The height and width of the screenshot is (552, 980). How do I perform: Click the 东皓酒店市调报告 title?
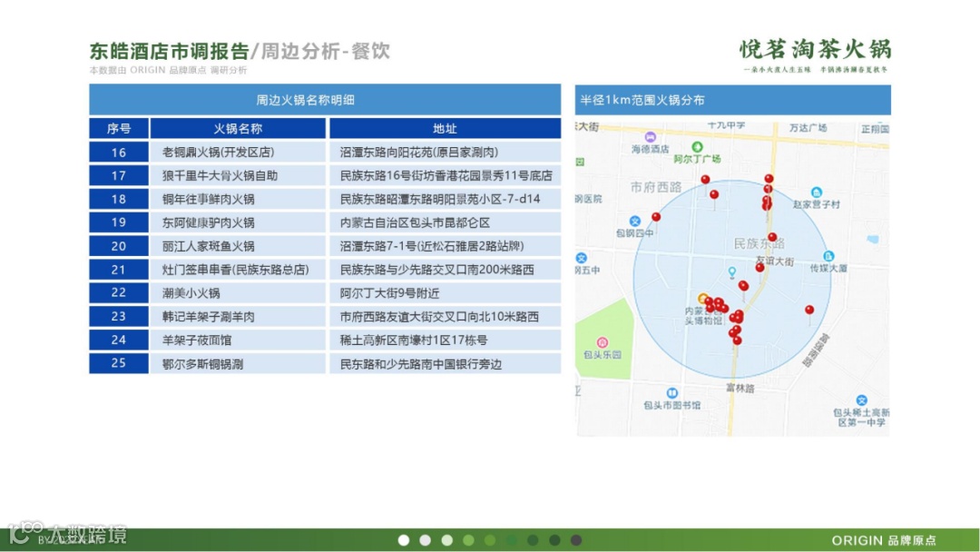(x=170, y=51)
